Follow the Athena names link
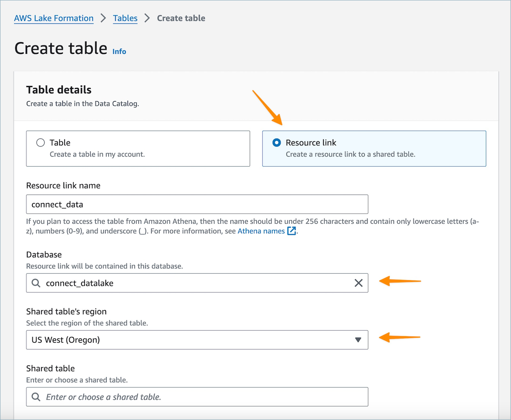 coord(261,231)
